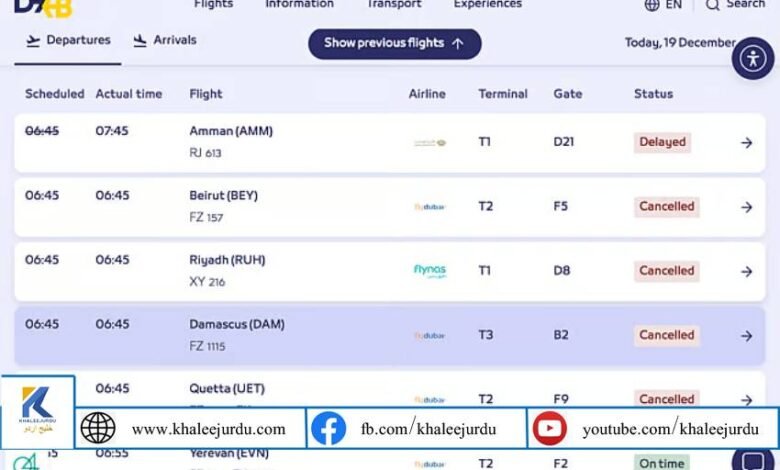Open youtube.com/khaleejurdu link
Viewport: 780px width, 470px height.
pyautogui.click(x=670, y=429)
